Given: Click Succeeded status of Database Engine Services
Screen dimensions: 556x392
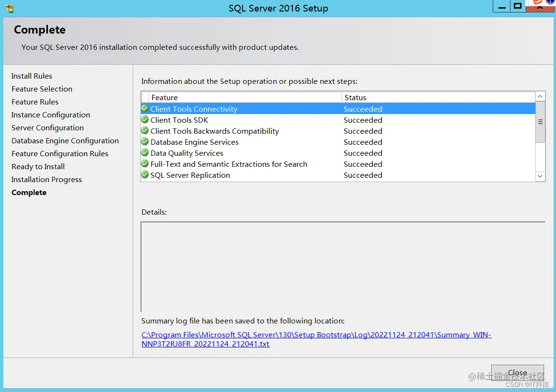Looking at the screenshot, I should pyautogui.click(x=363, y=142).
